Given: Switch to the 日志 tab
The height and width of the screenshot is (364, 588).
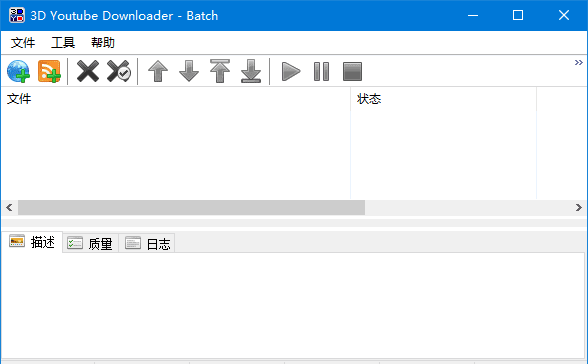Looking at the screenshot, I should pyautogui.click(x=147, y=244).
